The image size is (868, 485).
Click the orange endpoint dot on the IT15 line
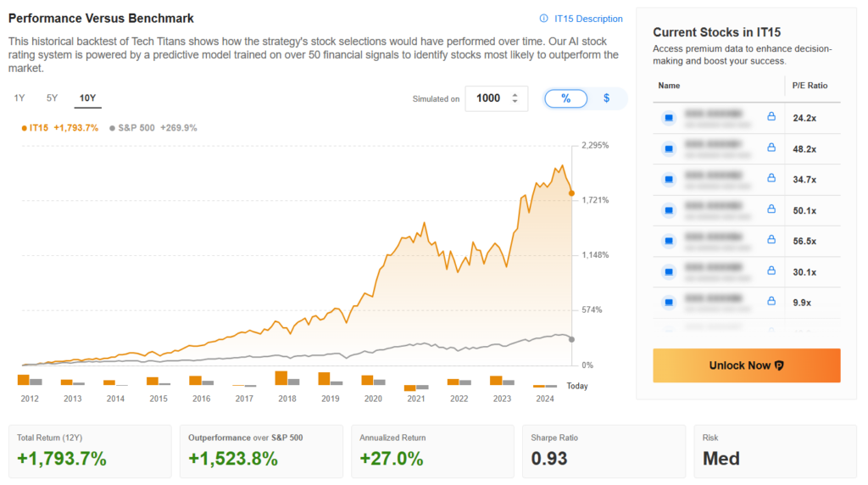pyautogui.click(x=571, y=193)
